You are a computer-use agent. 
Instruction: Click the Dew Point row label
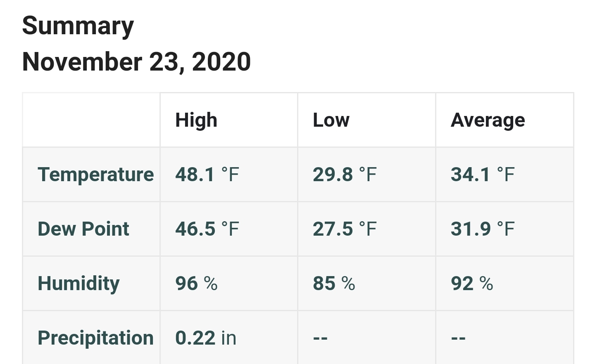click(83, 229)
